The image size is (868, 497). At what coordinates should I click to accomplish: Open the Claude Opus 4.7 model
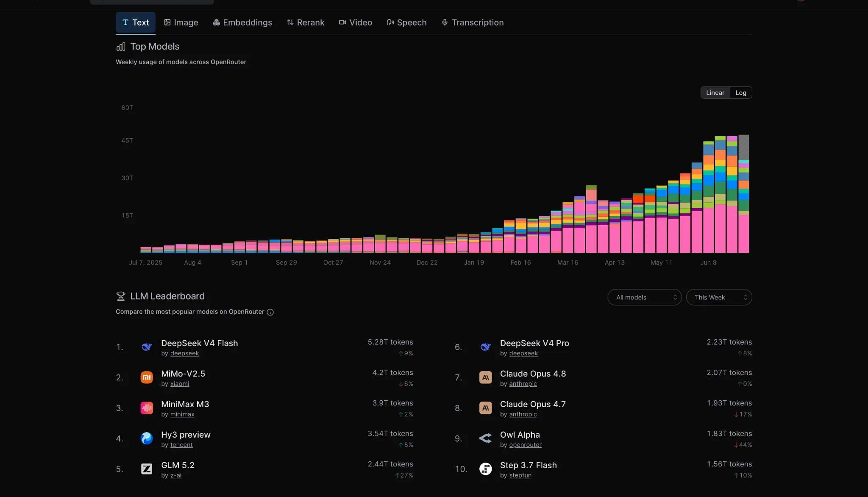point(533,404)
